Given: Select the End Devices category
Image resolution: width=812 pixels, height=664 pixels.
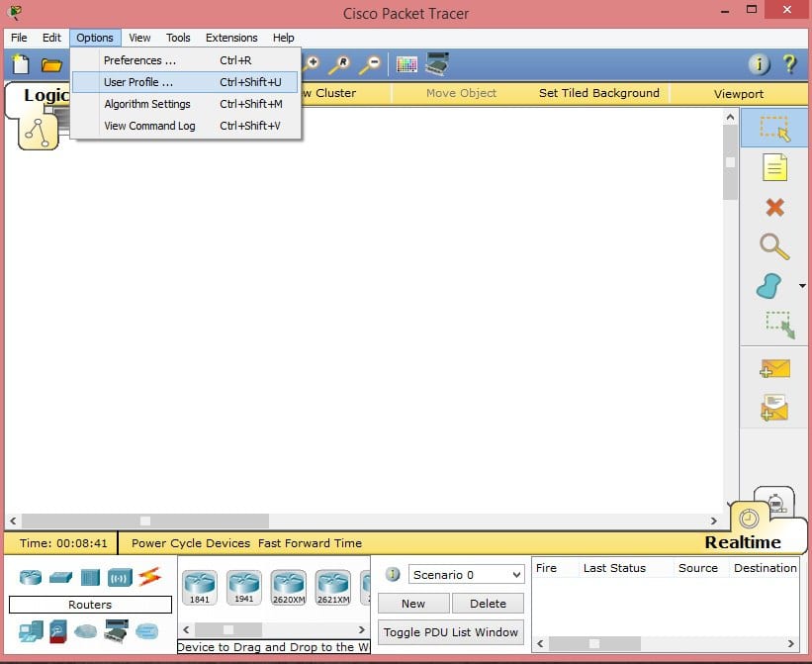Looking at the screenshot, I should pos(31,631).
